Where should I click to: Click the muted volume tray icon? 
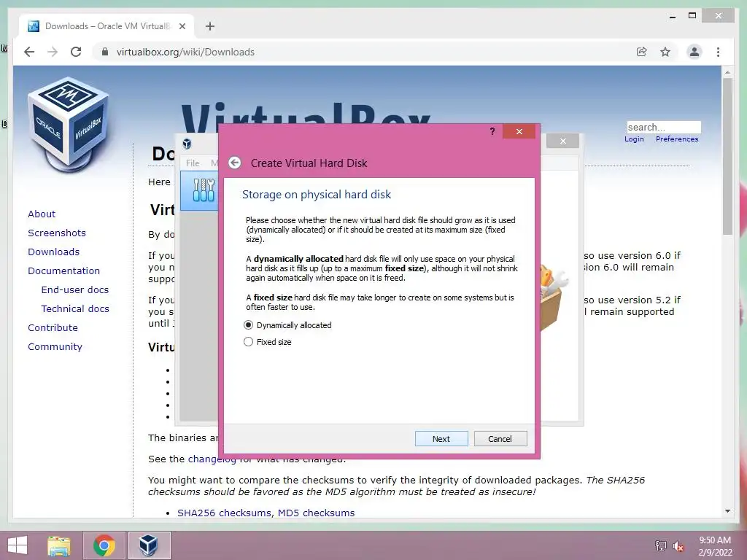pos(678,545)
